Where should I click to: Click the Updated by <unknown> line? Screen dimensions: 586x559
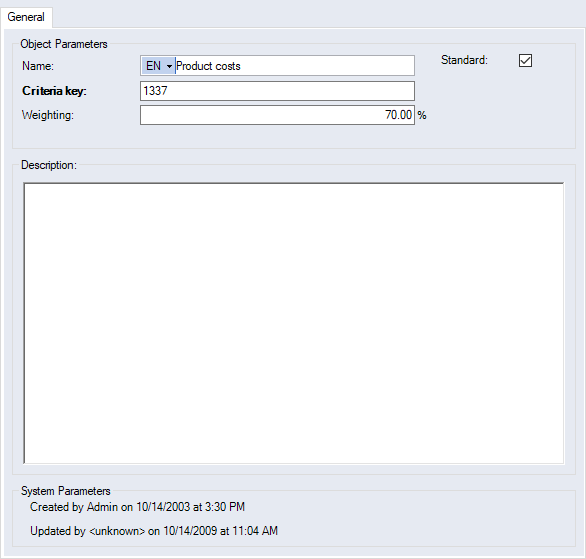coord(154,531)
